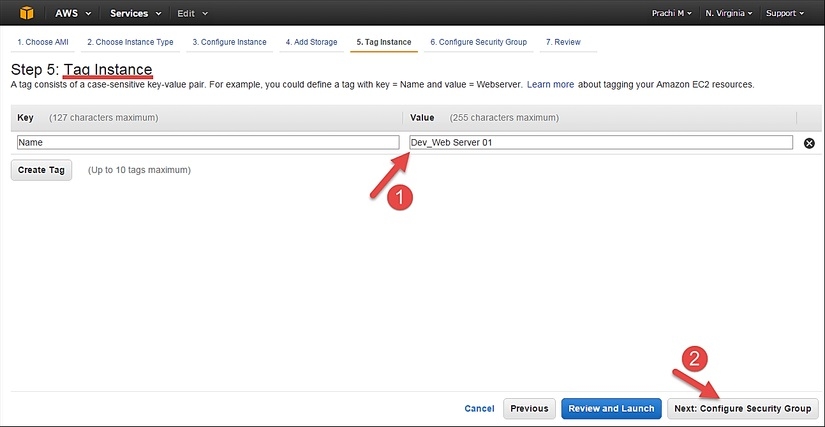The image size is (825, 427).
Task: Open the Support dropdown menu
Action: click(x=784, y=14)
